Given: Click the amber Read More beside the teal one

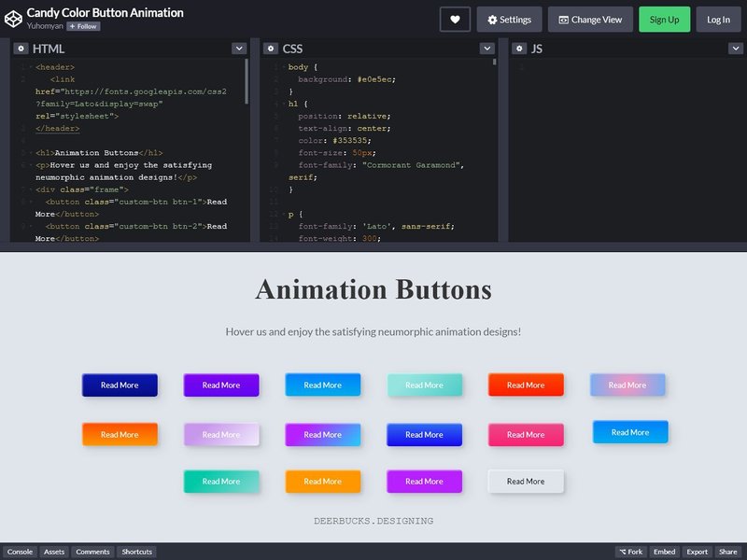Looking at the screenshot, I should tap(322, 482).
